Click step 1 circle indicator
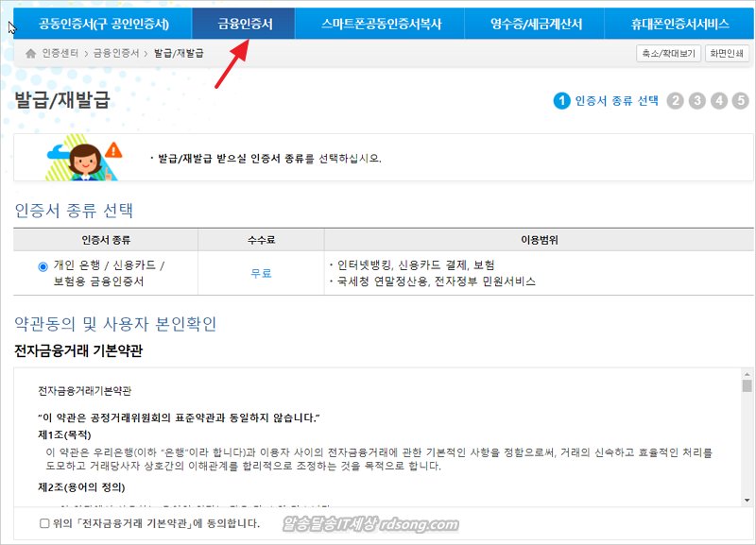Screen dimensions: 756x545 point(562,101)
